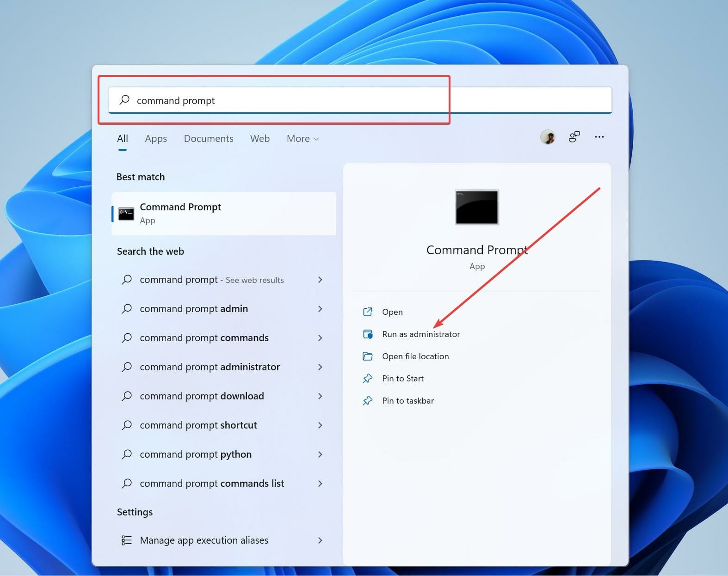Click the search field containing 'command prompt'
The height and width of the screenshot is (576, 728).
(x=360, y=100)
